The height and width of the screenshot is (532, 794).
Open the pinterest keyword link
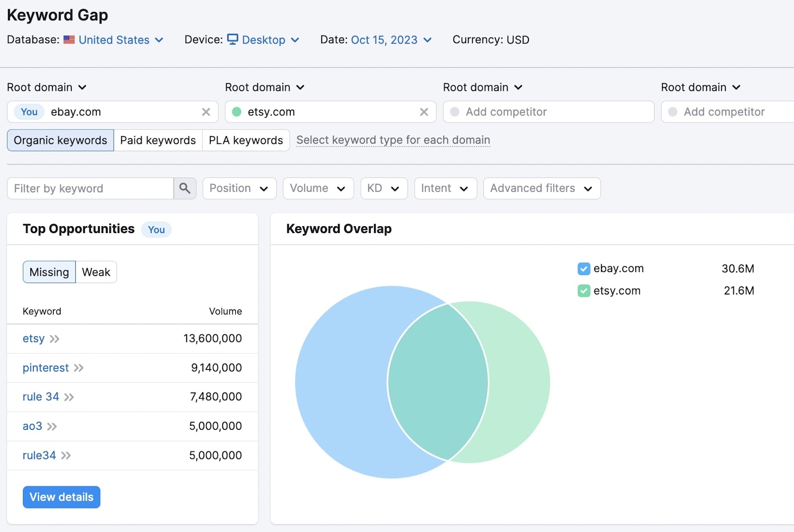[x=46, y=368]
